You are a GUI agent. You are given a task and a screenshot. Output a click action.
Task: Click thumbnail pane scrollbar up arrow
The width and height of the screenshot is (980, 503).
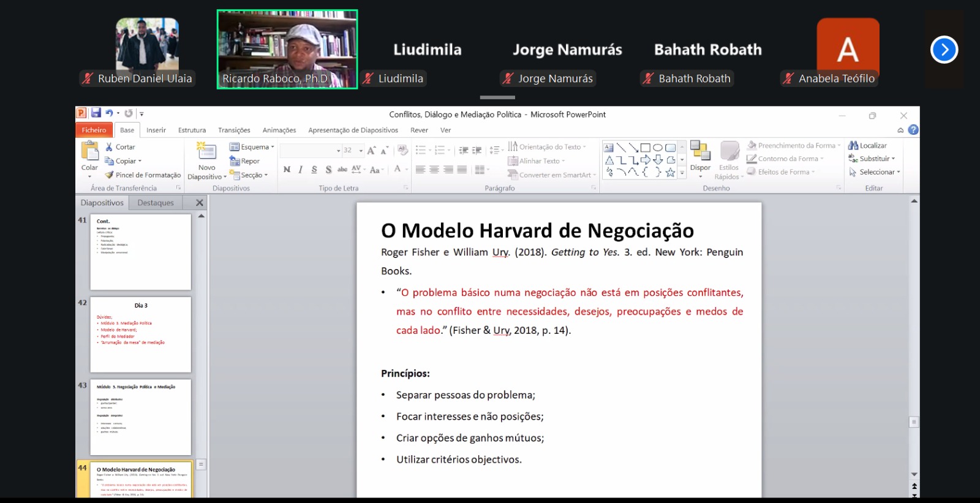201,216
